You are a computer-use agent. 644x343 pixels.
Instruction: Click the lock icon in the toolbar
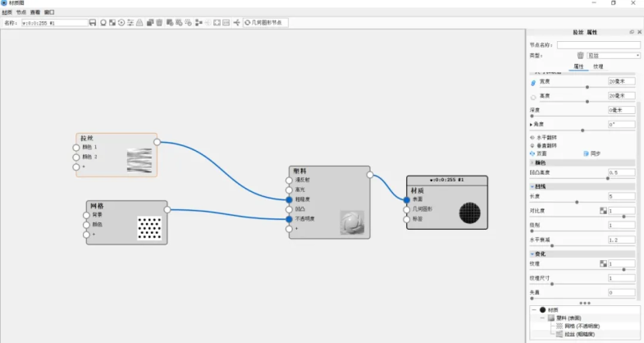point(139,22)
